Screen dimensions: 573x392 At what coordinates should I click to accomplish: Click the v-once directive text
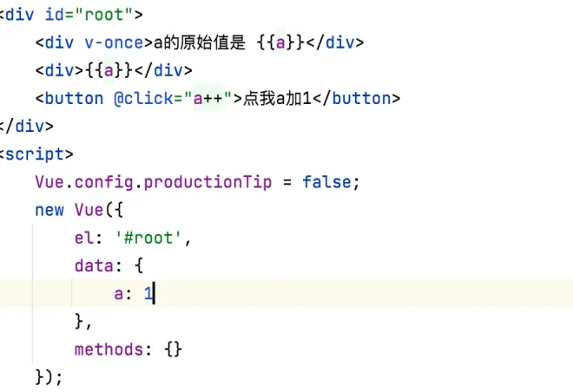click(114, 42)
